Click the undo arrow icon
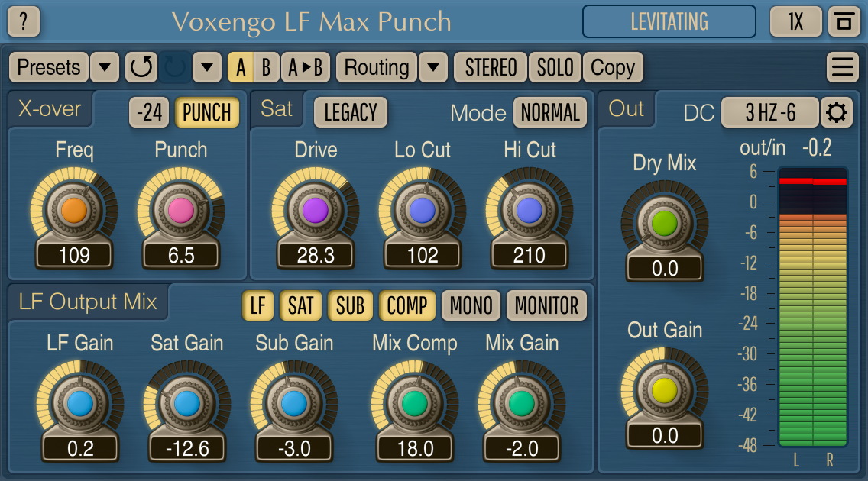This screenshot has width=868, height=481. pos(141,67)
